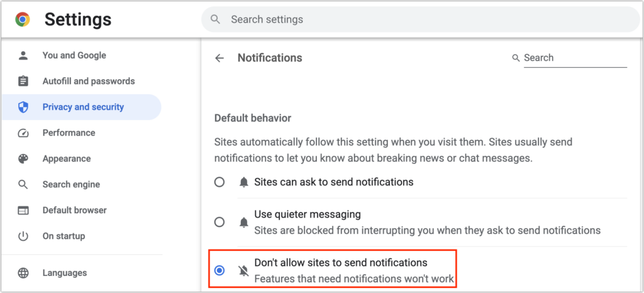Screen dimensions: 644x293
Task: Click the browser window icon for Default browser
Action: tap(23, 211)
